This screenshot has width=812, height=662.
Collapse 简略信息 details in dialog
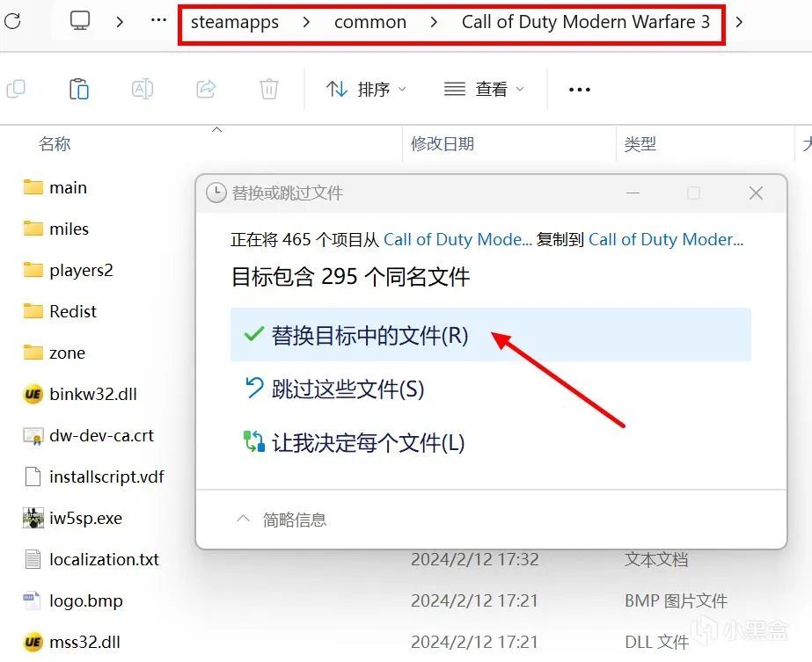pyautogui.click(x=282, y=520)
